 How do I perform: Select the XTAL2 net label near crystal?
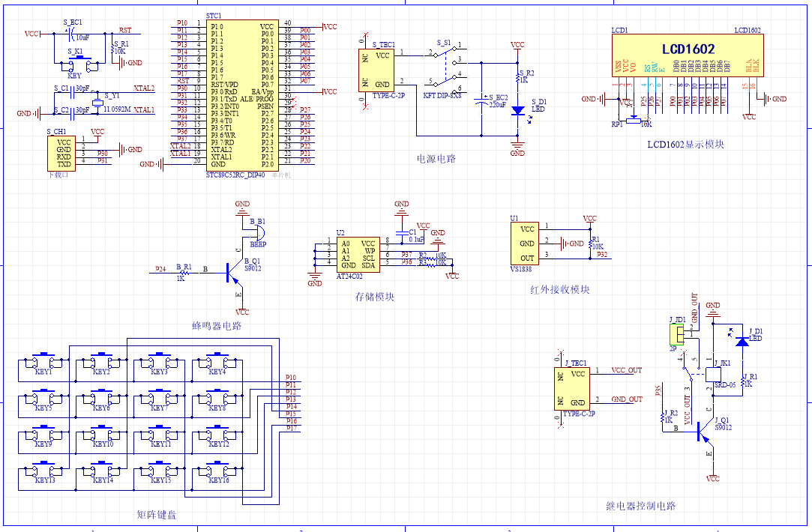[144, 88]
